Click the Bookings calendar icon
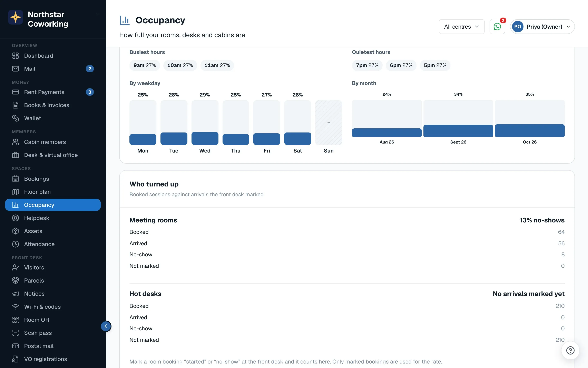Image resolution: width=588 pixels, height=368 pixels. (16, 179)
